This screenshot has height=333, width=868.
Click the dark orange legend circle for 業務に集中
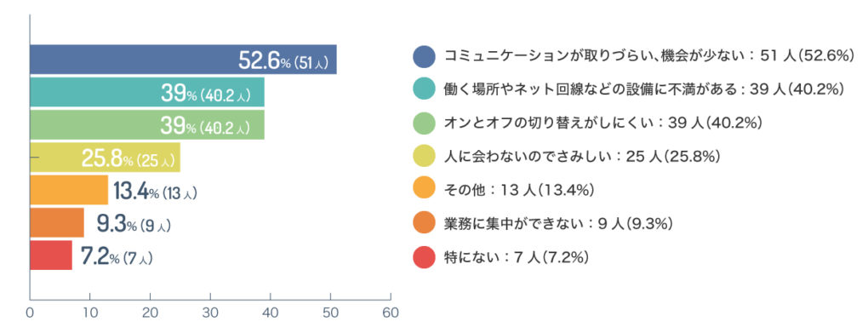tap(424, 224)
